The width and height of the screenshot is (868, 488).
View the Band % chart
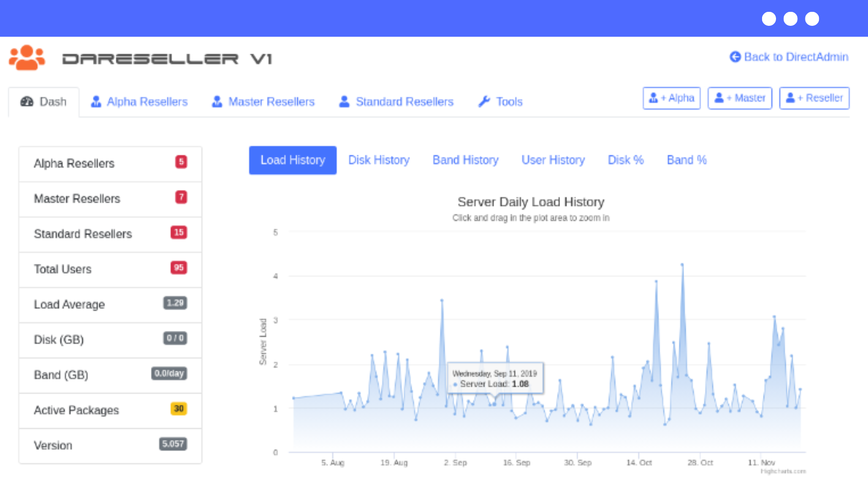[687, 160]
